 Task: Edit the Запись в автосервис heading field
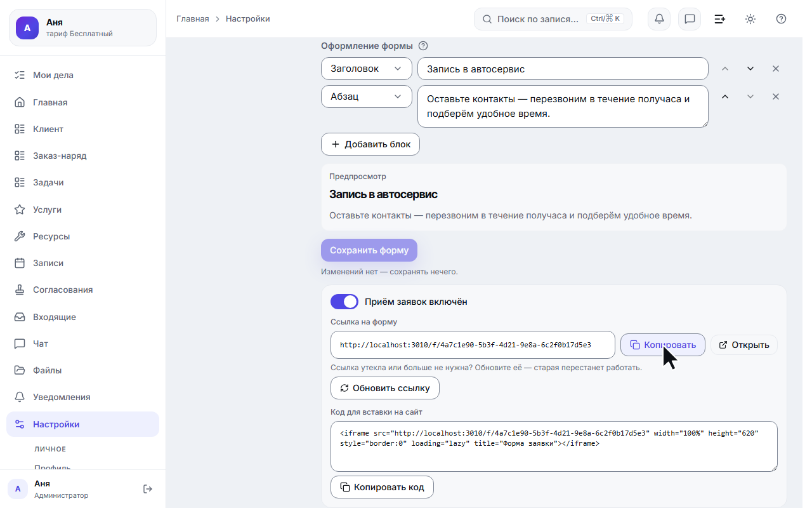pyautogui.click(x=563, y=69)
